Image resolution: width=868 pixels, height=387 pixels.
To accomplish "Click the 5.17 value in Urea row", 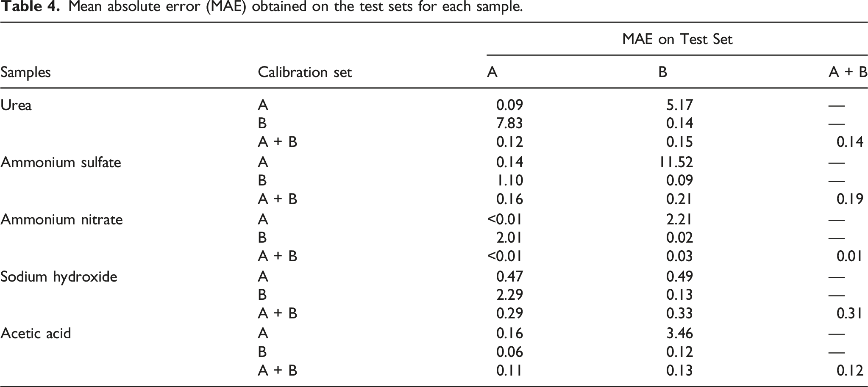I will pos(679,105).
